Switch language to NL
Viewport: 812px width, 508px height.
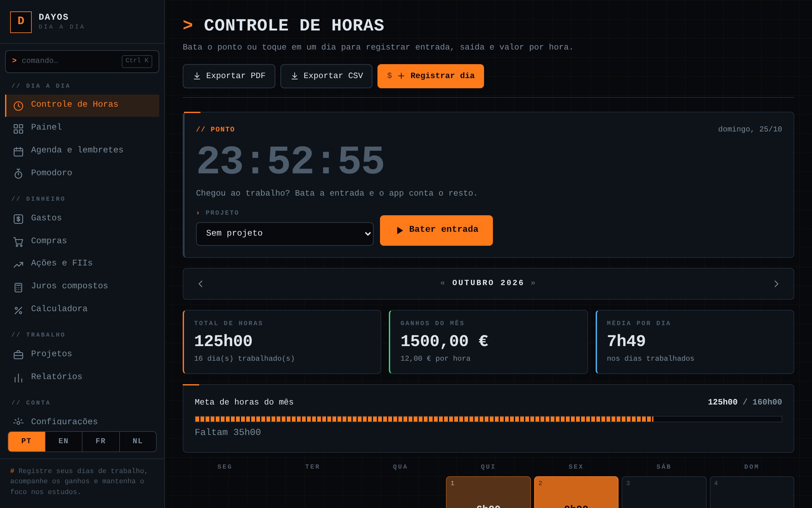coord(138,441)
